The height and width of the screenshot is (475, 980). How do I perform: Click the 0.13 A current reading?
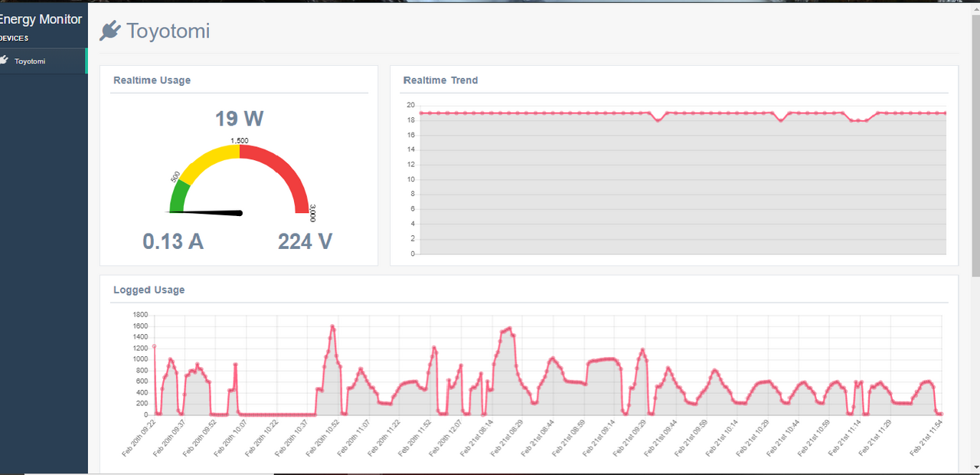[173, 241]
